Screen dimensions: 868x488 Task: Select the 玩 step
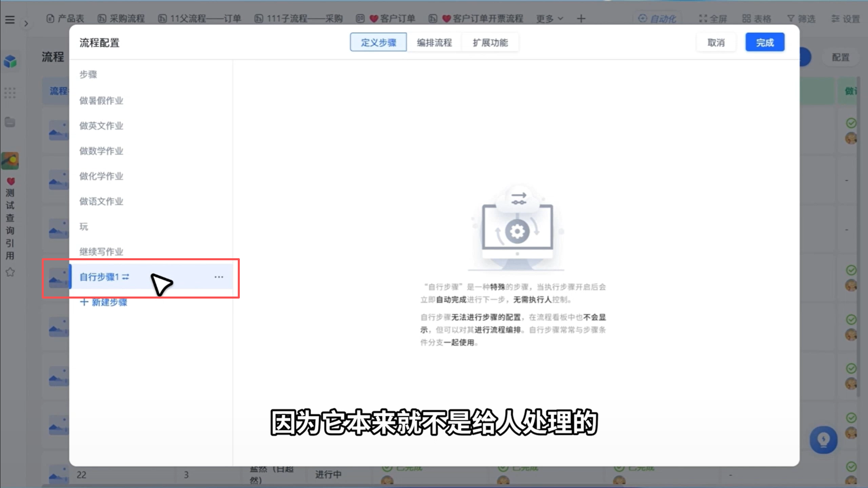151,226
